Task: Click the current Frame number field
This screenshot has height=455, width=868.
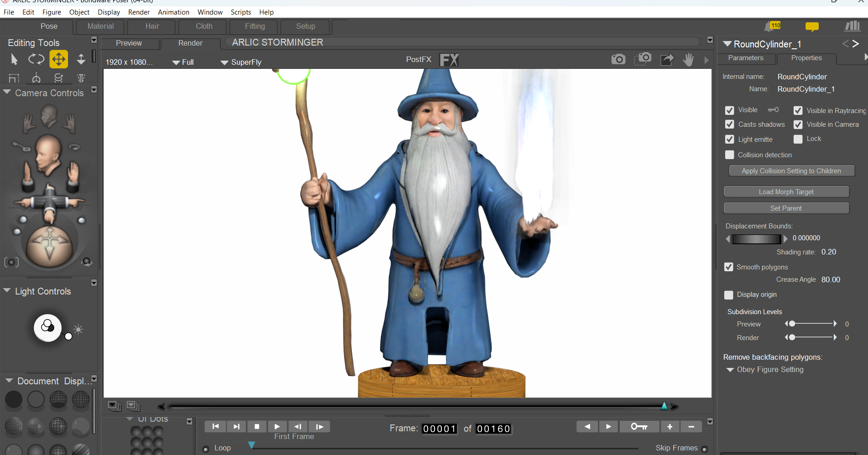Action: coord(439,429)
